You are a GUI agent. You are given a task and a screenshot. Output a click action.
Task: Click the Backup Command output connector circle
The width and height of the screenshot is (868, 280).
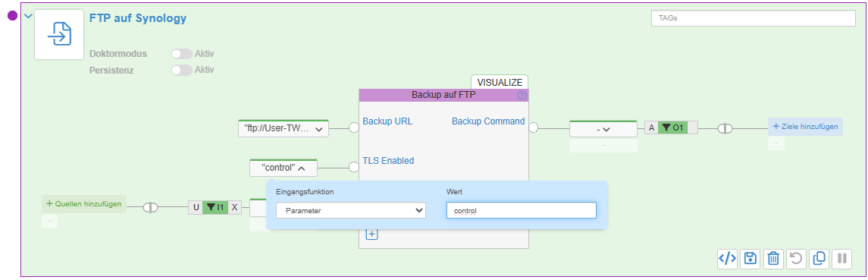(533, 128)
